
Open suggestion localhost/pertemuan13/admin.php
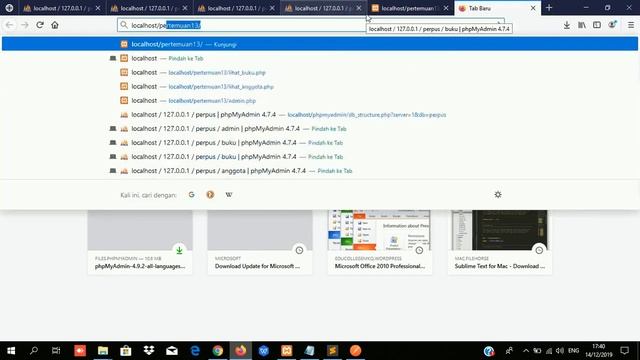320,100
